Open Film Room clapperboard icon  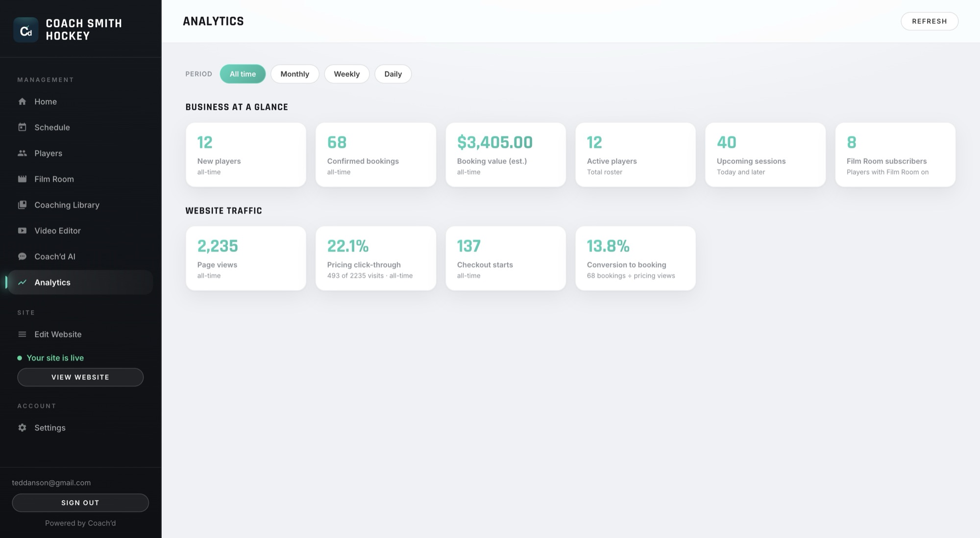click(22, 179)
